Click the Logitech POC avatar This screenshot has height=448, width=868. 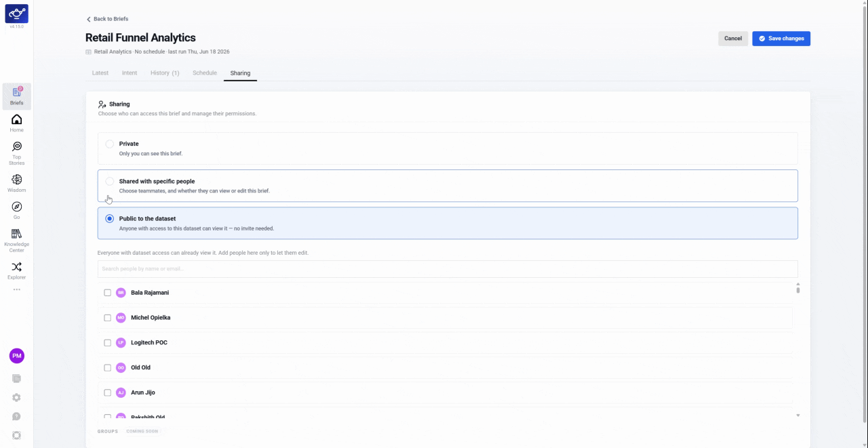click(121, 343)
